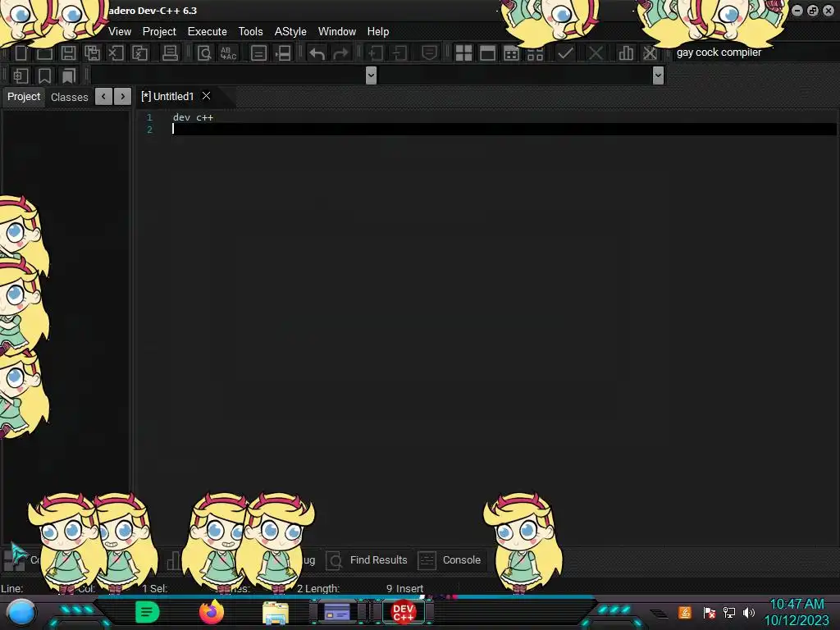The height and width of the screenshot is (630, 840).
Task: Print the document with printer icon
Action: coord(170,52)
